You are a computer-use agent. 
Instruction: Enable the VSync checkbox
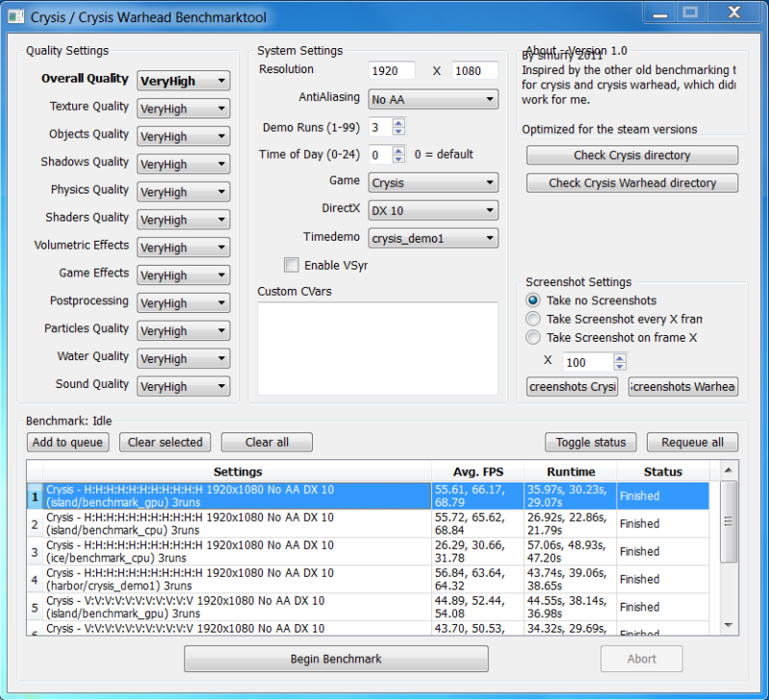292,265
